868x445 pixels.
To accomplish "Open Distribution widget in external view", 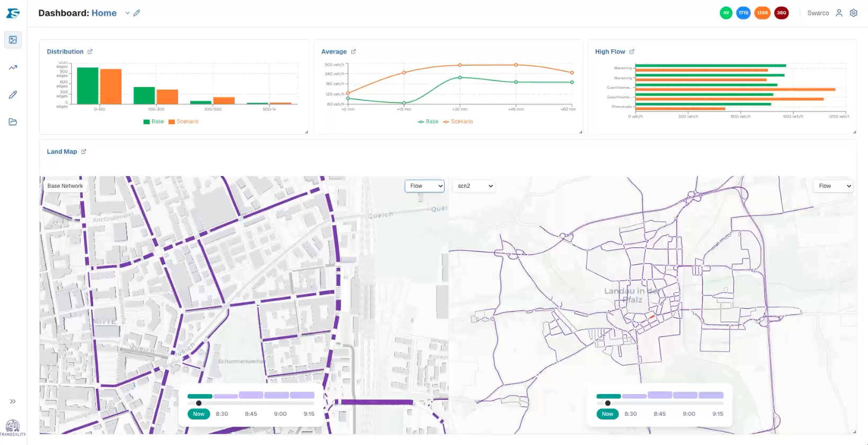I will pyautogui.click(x=90, y=51).
